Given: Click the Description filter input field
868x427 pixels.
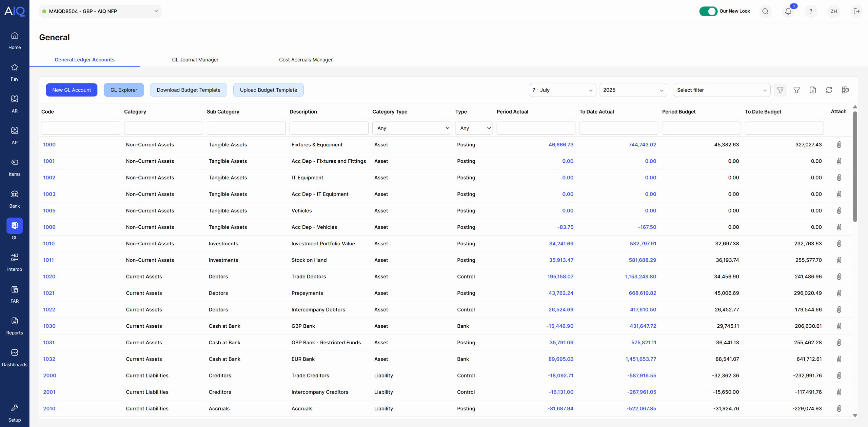Looking at the screenshot, I should point(329,128).
